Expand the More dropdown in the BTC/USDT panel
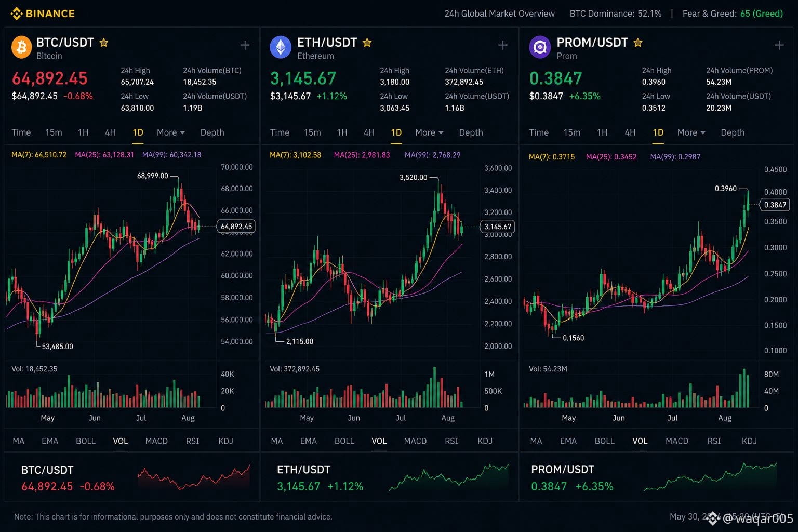The width and height of the screenshot is (798, 532). [171, 132]
